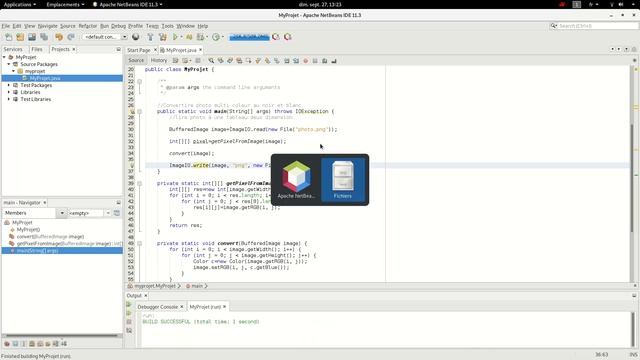The width and height of the screenshot is (640, 360).
Task: Click the globe browser icon in the toolbar
Action: (136, 37)
